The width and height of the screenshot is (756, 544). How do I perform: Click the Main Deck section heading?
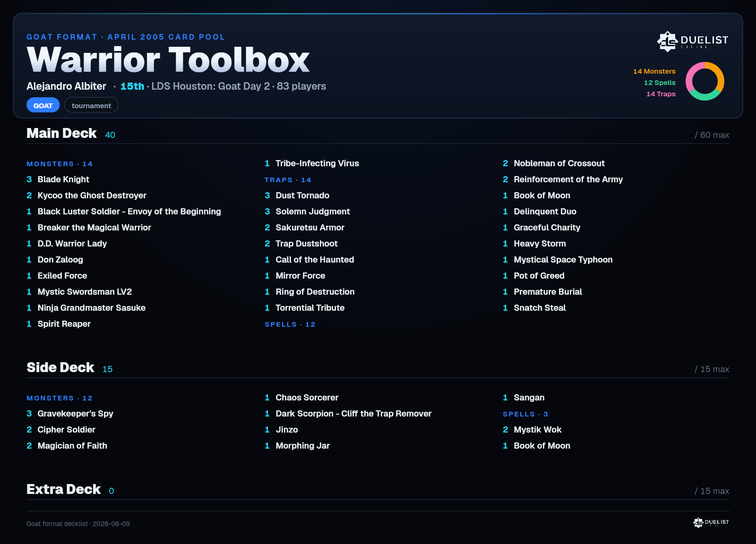61,133
